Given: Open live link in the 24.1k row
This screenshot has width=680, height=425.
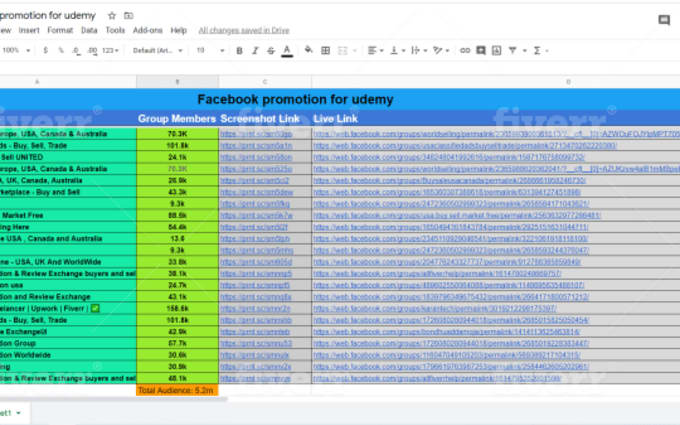Looking at the screenshot, I should pos(449,157).
